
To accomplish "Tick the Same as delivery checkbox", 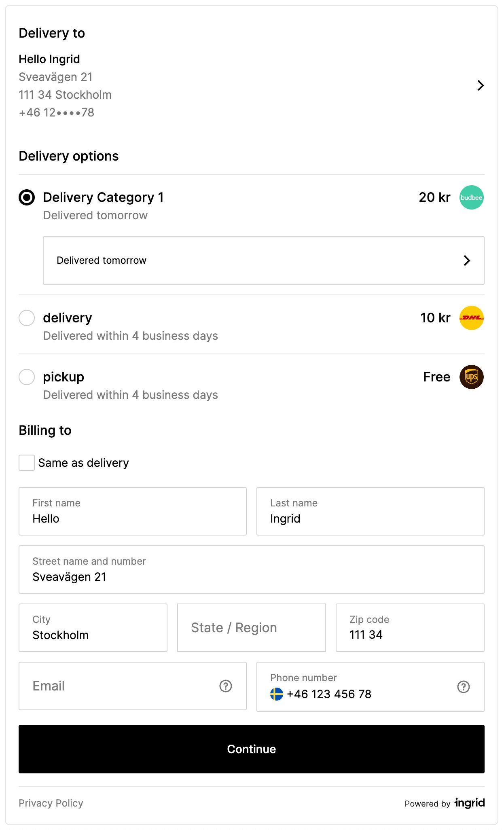I will [27, 463].
